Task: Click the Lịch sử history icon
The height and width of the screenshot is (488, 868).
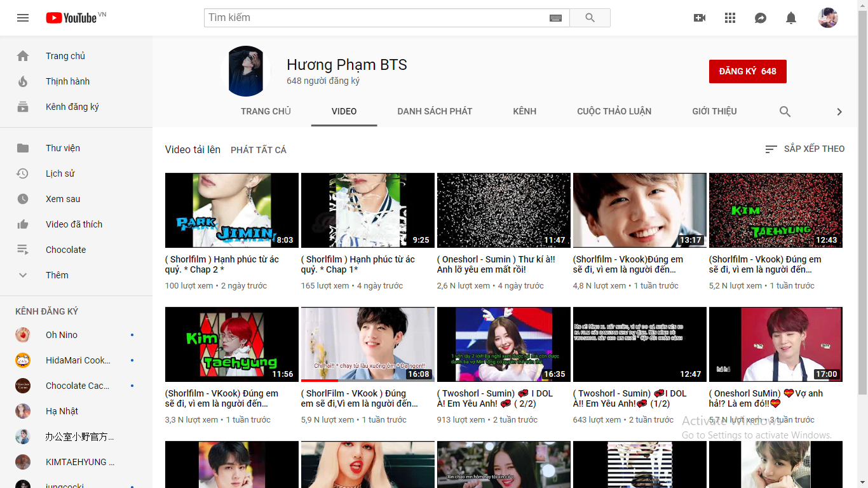Action: click(x=23, y=173)
